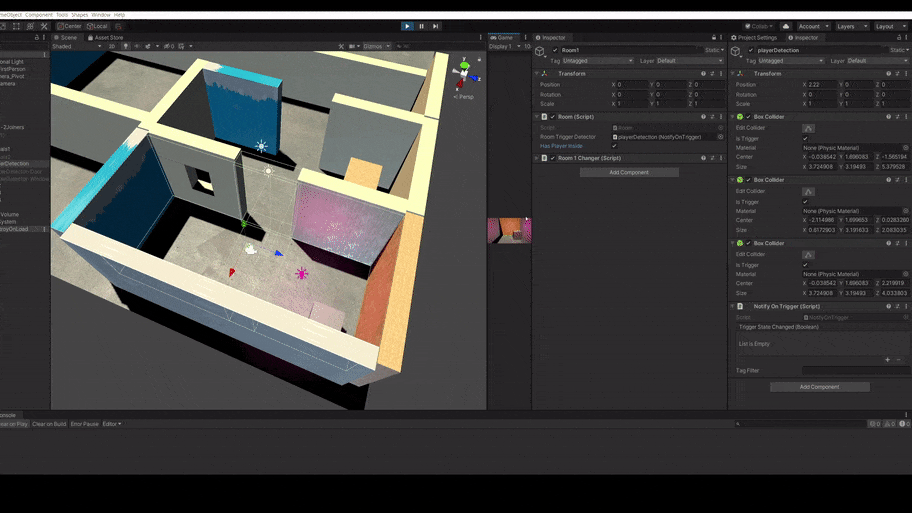Click the Tag Filter input field
This screenshot has height=513, width=912.
point(856,370)
